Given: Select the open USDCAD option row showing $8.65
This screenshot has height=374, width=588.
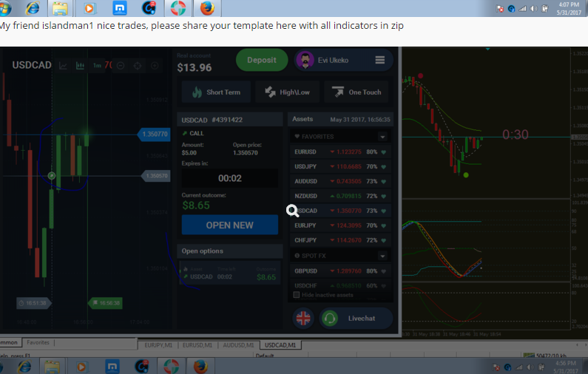Looking at the screenshot, I should (x=230, y=273).
